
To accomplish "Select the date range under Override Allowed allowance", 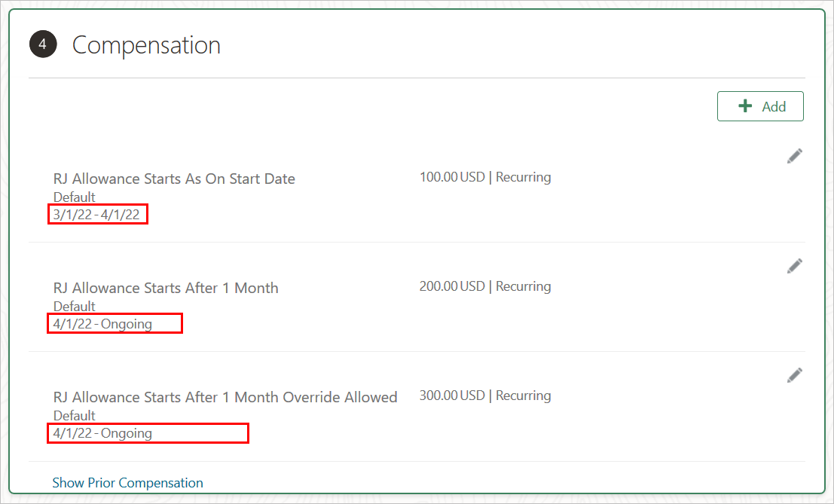I will (x=102, y=433).
